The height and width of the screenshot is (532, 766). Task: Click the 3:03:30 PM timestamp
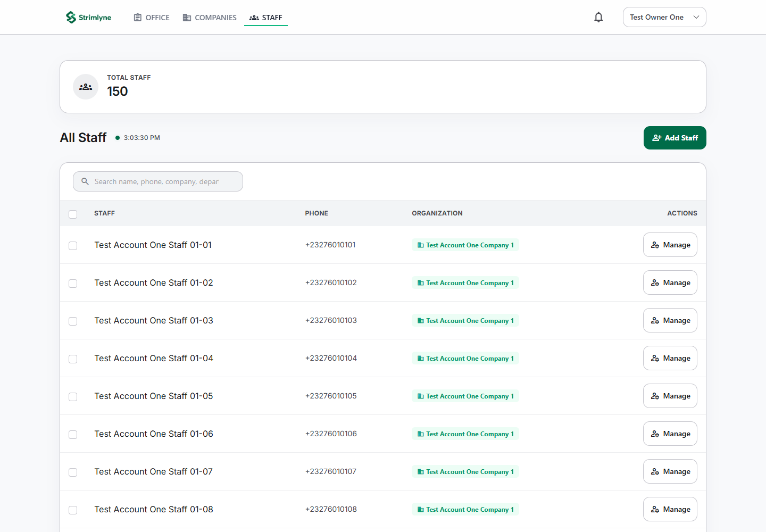click(142, 138)
